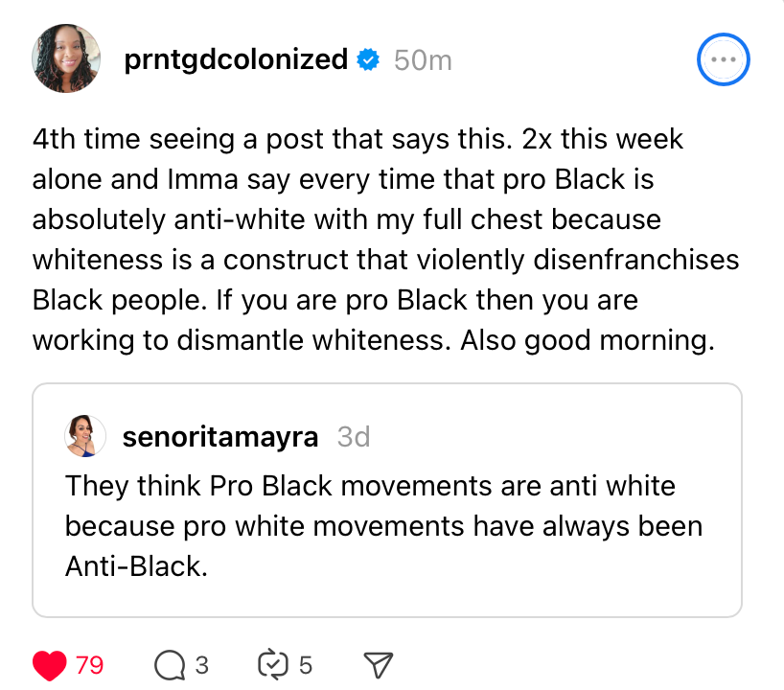Toggle the red heart like button
784x690 pixels.
[x=50, y=665]
